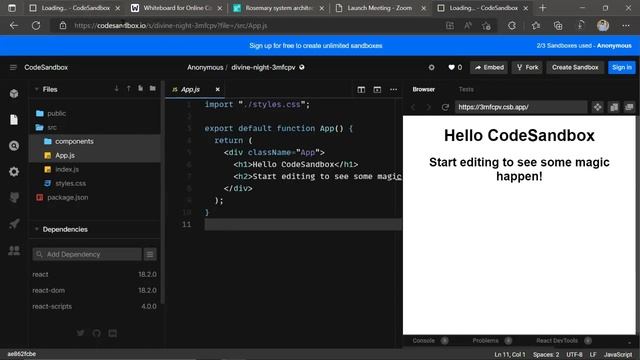Viewport: 640px width, 360px height.
Task: Open the GitHub icon in sidebar
Action: coord(14,198)
